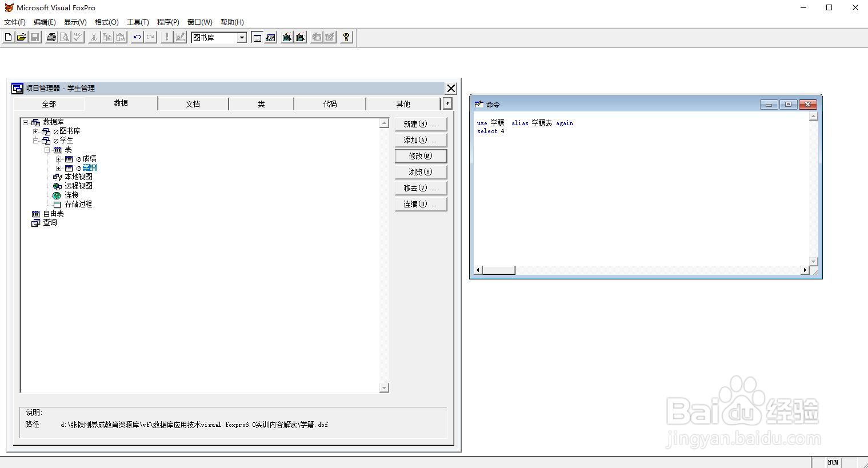Image resolution: width=868 pixels, height=468 pixels.
Task: Click the 移去(V)... button
Action: point(421,188)
